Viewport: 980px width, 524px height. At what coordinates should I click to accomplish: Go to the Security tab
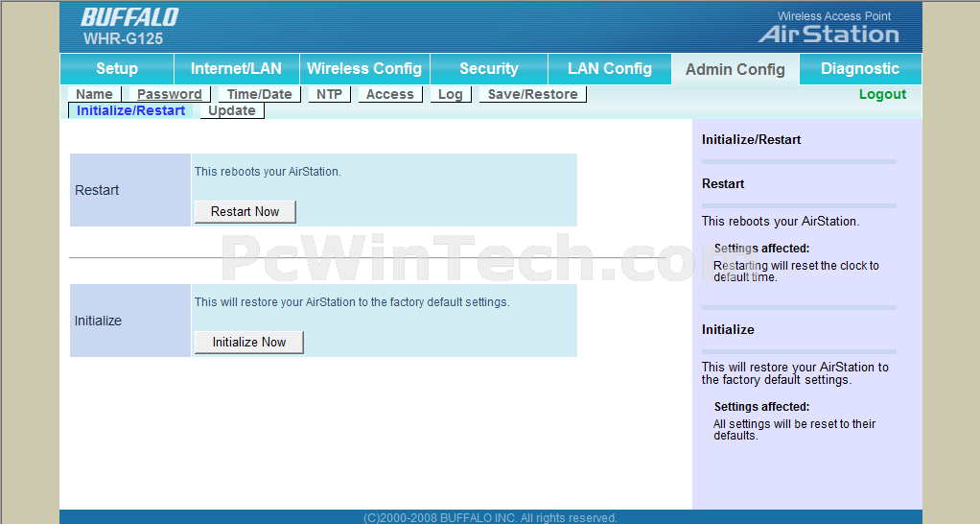(489, 69)
